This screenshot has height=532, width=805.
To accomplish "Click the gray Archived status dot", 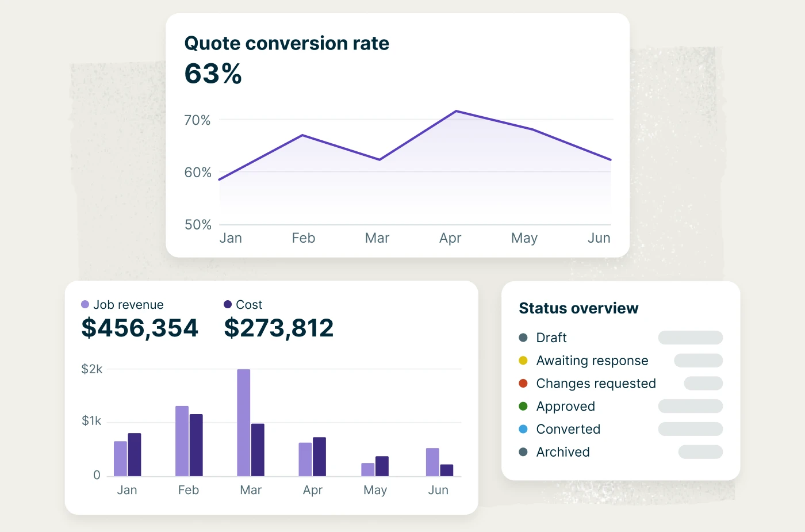I will tap(523, 452).
